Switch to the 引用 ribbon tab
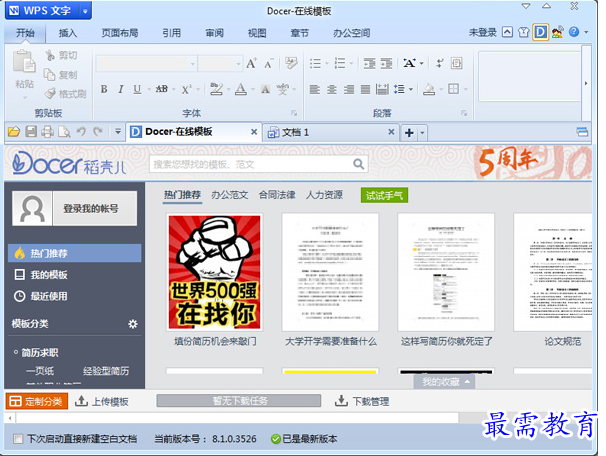Screen dimensions: 606x456 point(172,33)
